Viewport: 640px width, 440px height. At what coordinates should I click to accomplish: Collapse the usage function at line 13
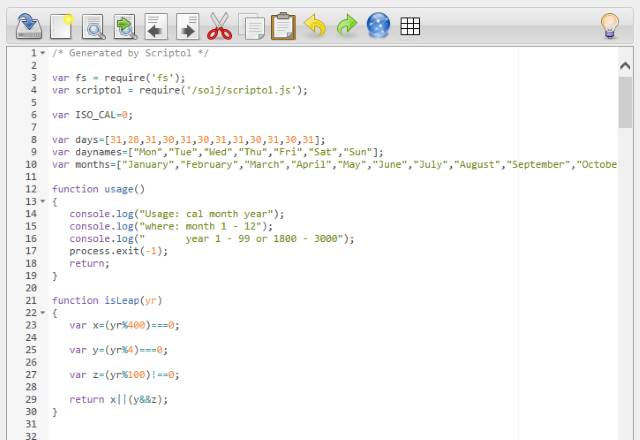[42, 201]
